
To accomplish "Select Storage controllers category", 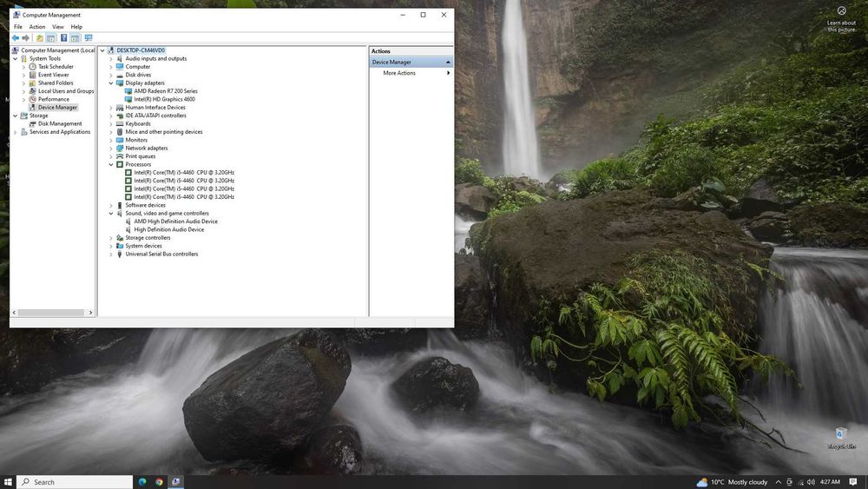I will coord(148,238).
